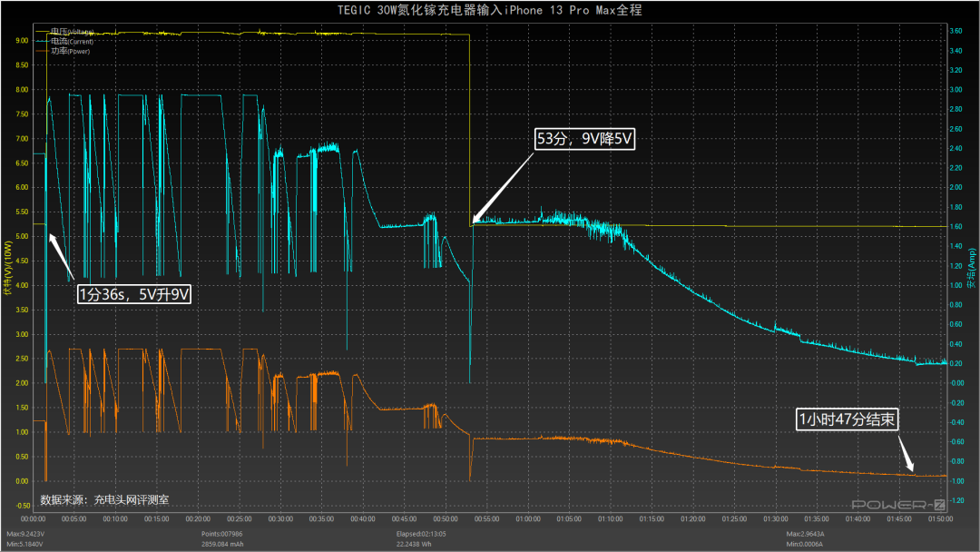Click the chart title starting with TEGIC 30W

(x=489, y=10)
